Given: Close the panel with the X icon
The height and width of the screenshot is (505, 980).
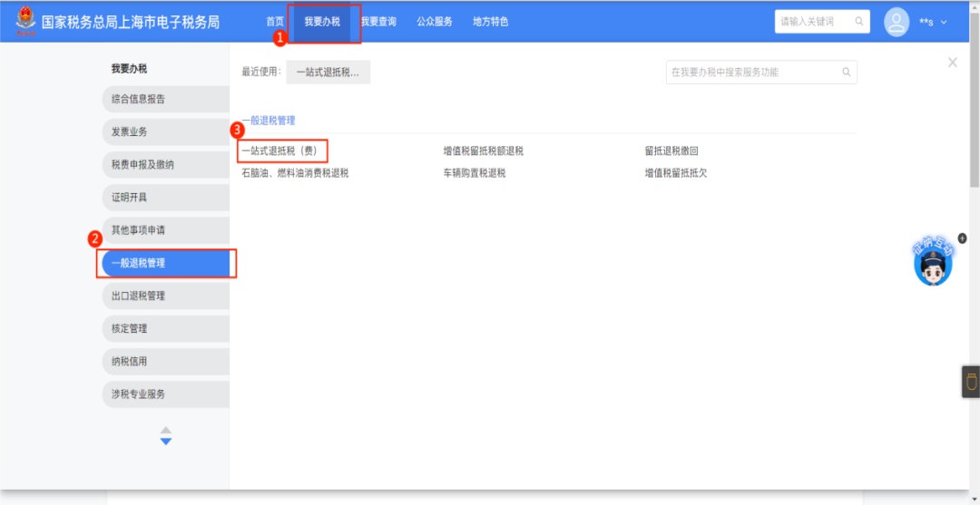Looking at the screenshot, I should (952, 63).
